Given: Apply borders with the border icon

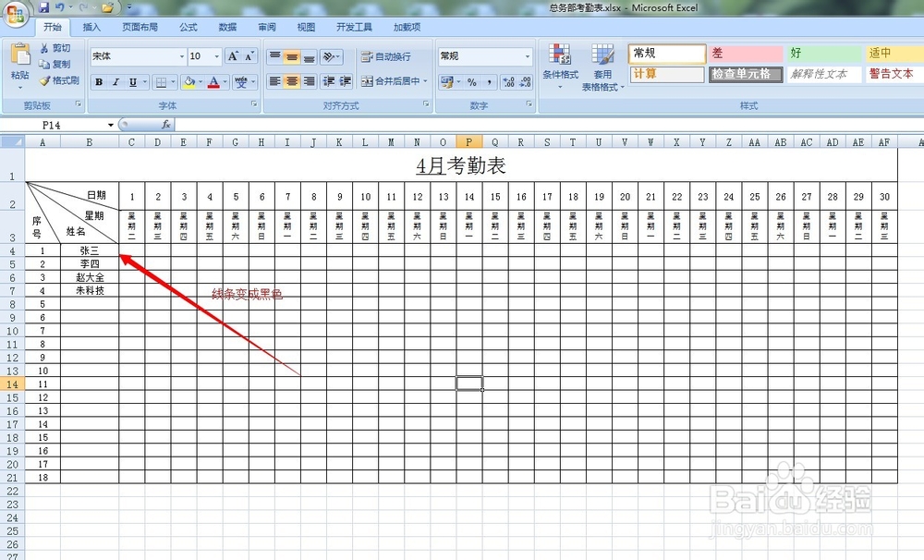Looking at the screenshot, I should tap(161, 82).
